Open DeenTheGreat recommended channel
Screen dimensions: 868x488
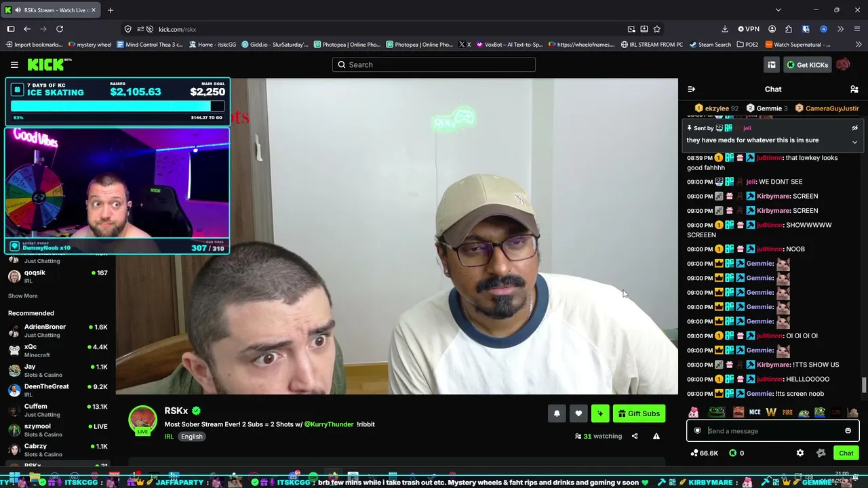point(58,390)
